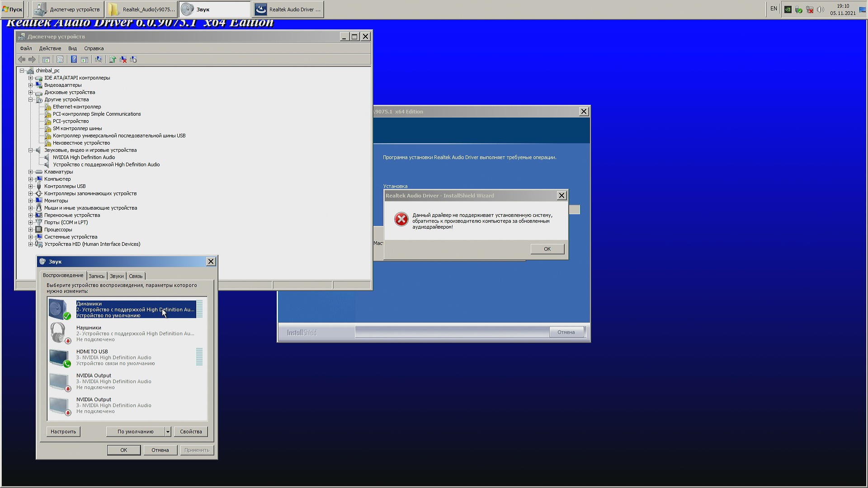Click scan for hardware changes icon
This screenshot has width=868, height=488.
99,59
